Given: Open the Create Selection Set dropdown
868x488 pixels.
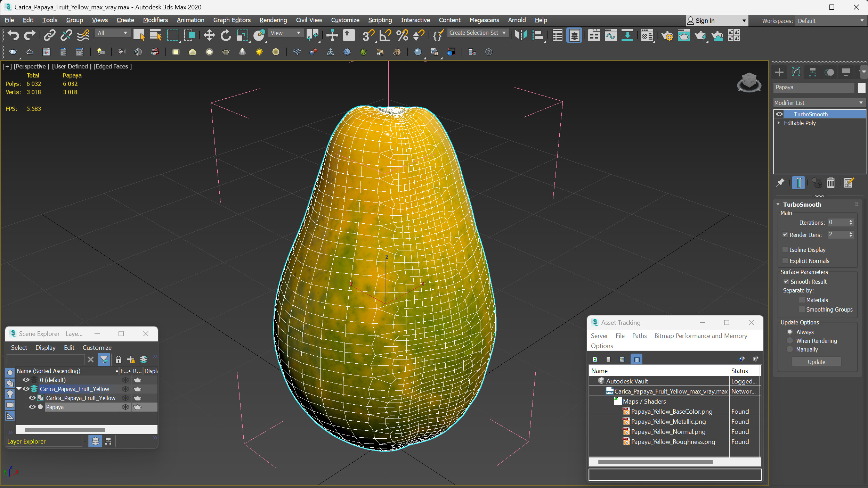Looking at the screenshot, I should pyautogui.click(x=478, y=33).
